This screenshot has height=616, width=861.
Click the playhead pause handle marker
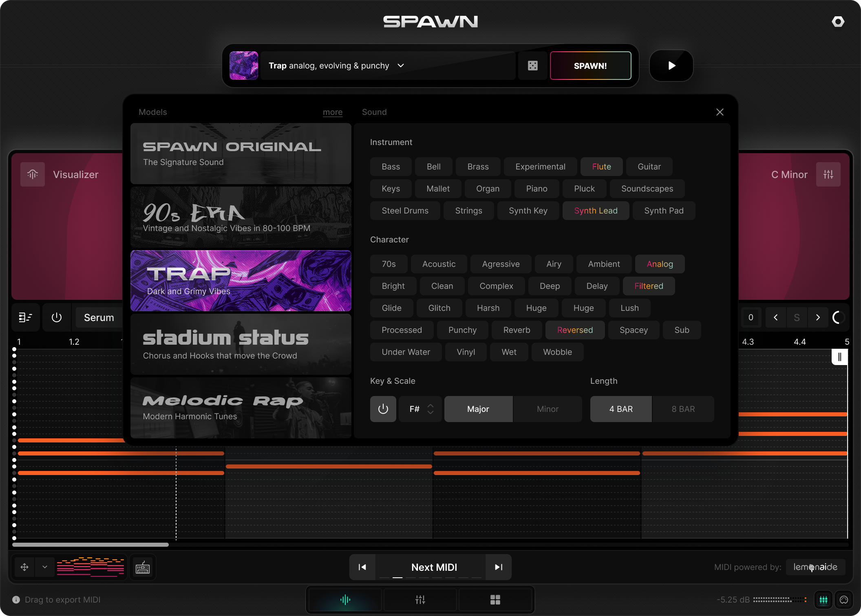(x=839, y=357)
